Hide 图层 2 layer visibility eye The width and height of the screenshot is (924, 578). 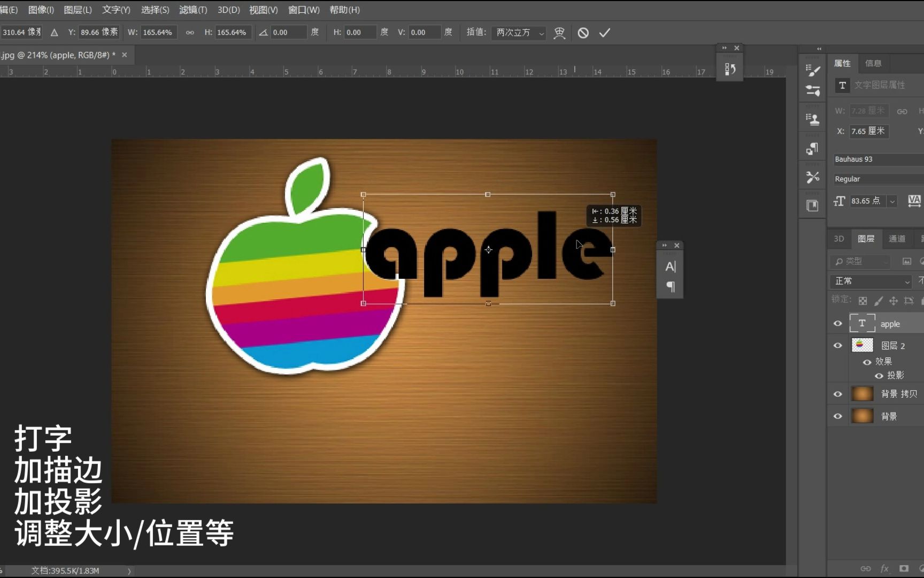[x=837, y=345]
